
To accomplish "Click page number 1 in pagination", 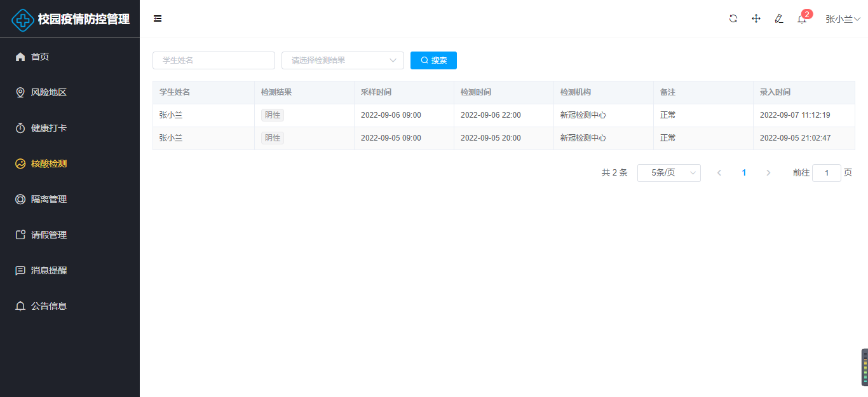I will point(744,173).
